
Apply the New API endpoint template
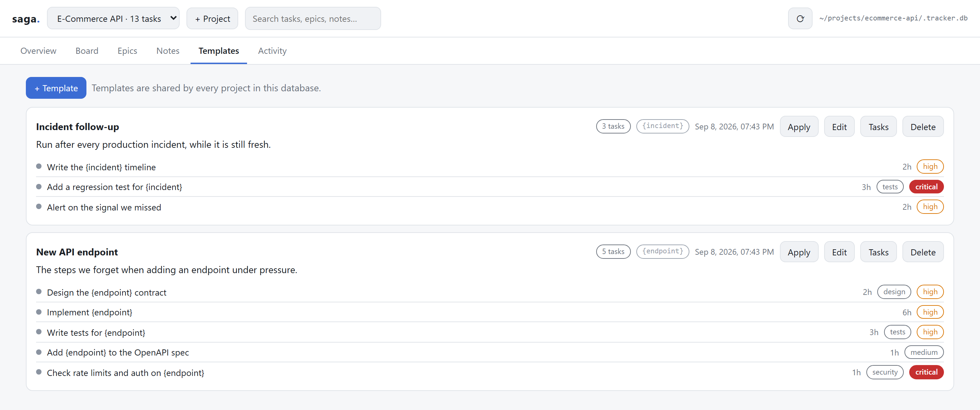(x=799, y=252)
